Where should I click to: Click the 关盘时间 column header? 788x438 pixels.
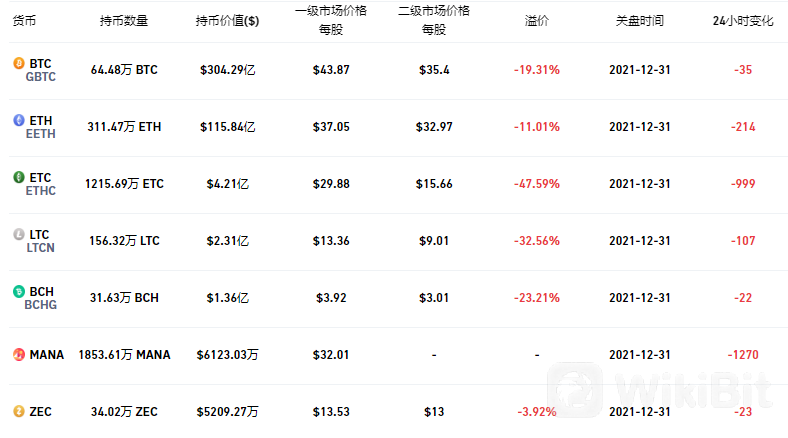tap(640, 21)
